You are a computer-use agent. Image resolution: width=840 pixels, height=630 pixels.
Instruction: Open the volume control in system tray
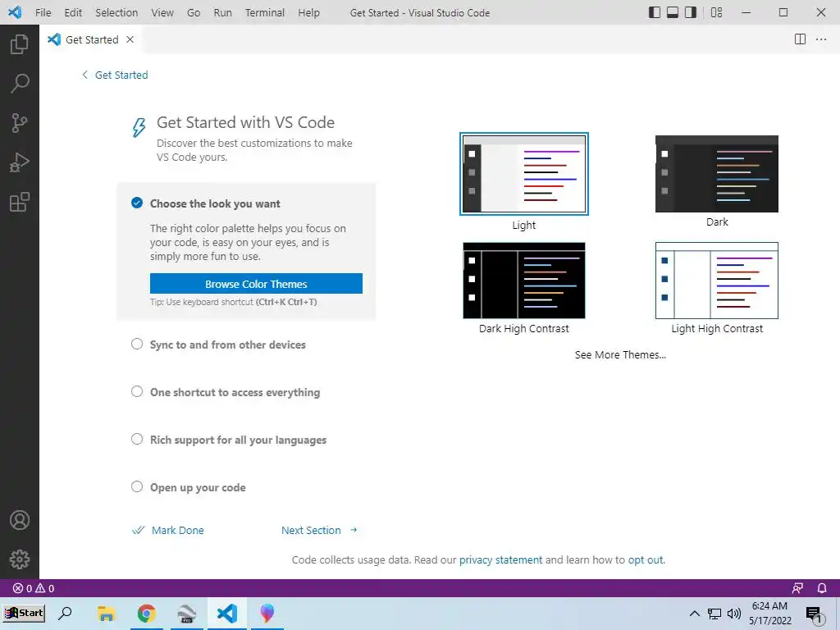pyautogui.click(x=734, y=614)
